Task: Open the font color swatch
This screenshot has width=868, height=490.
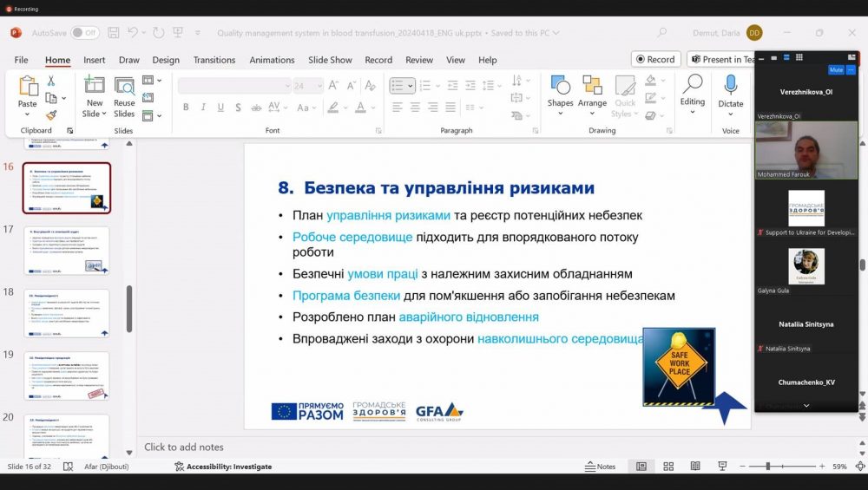Action: pos(360,108)
